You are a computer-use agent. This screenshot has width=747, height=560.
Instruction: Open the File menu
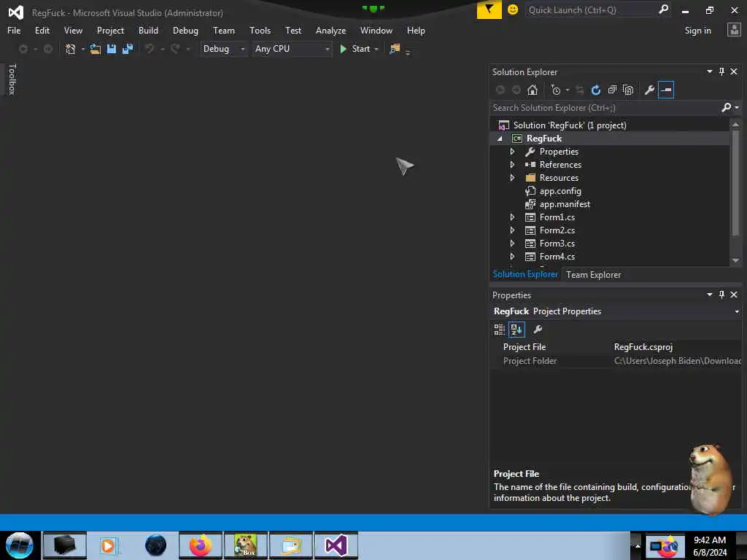click(x=14, y=31)
